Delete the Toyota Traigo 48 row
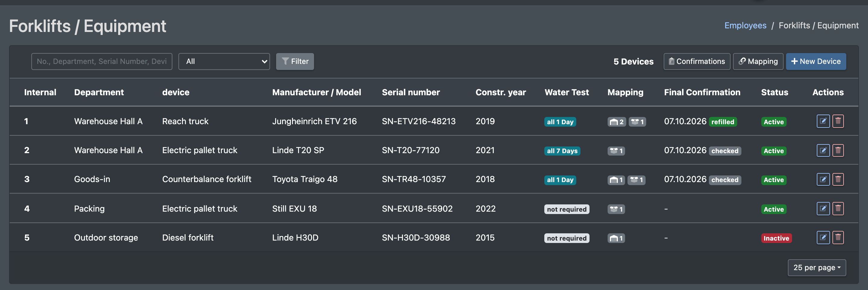Viewport: 868px width, 290px height. (x=838, y=179)
